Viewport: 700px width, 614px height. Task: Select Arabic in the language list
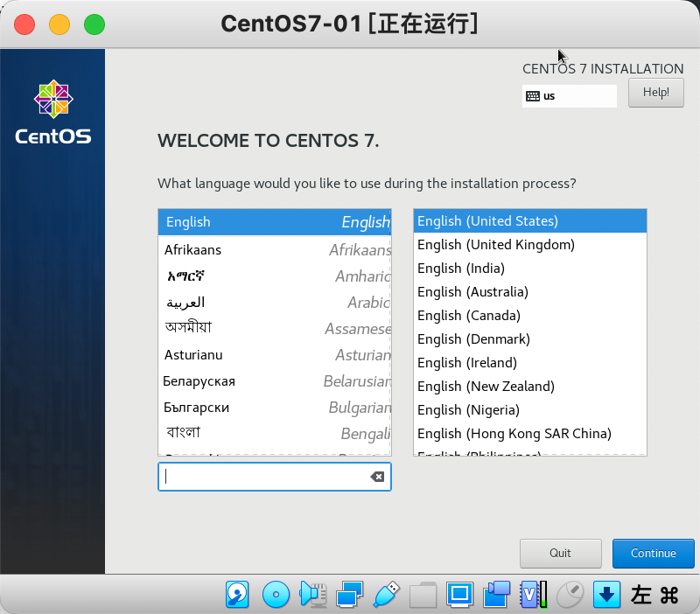pos(275,303)
